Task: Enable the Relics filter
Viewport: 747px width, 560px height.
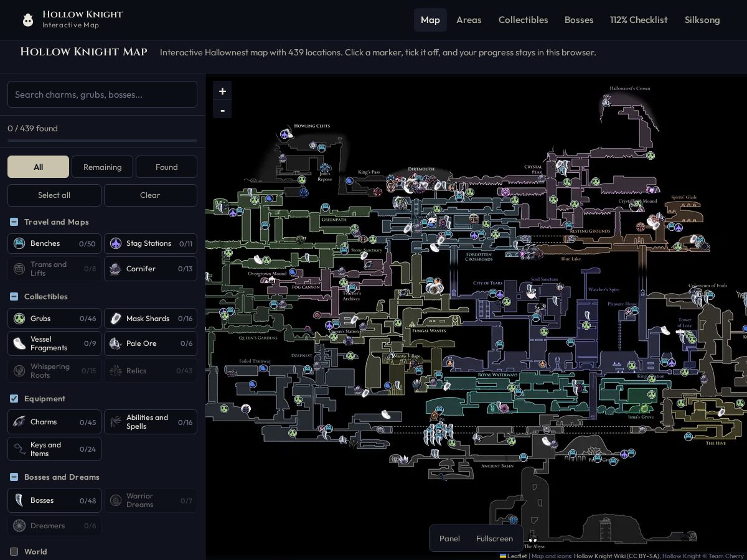Action: tap(150, 371)
